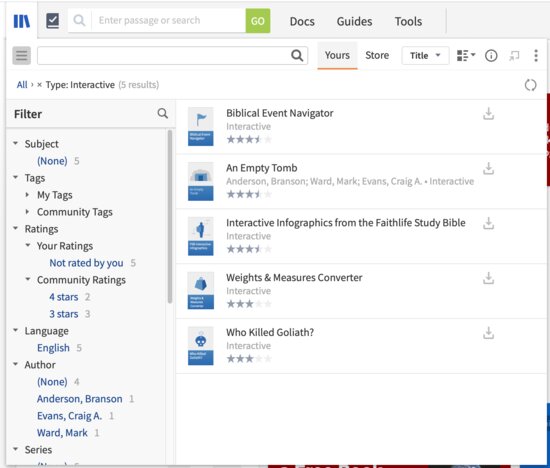Collapse the Subject filter section

pyautogui.click(x=15, y=143)
